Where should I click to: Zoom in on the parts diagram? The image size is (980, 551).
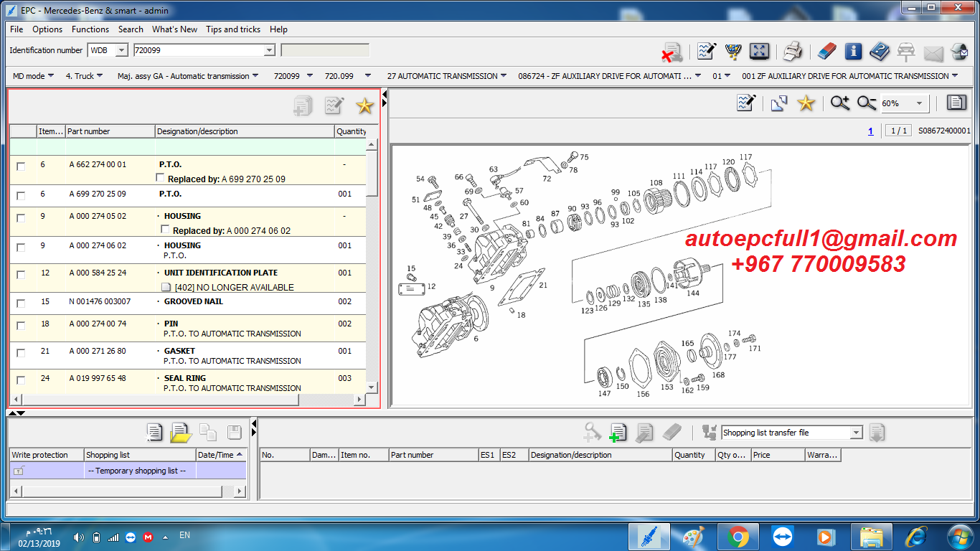coord(840,103)
